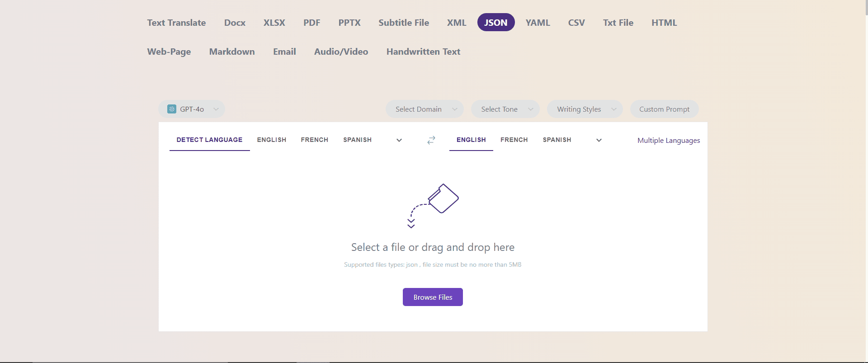Select the Handwritten Text tab
The width and height of the screenshot is (868, 363).
point(423,52)
